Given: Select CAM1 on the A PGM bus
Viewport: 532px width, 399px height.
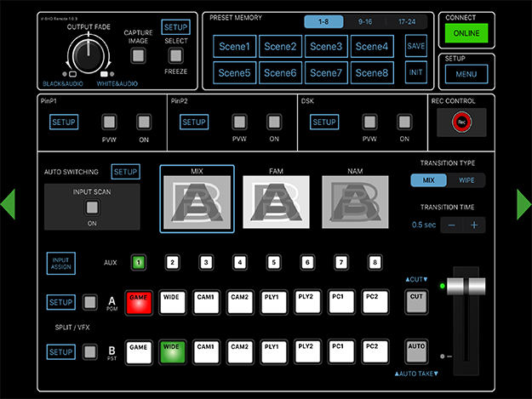Looking at the screenshot, I should coord(205,300).
